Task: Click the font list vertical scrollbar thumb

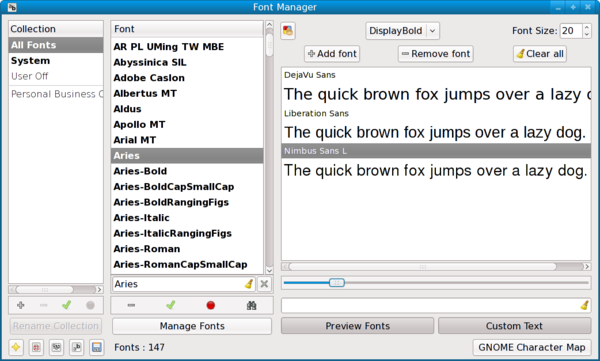Action: tap(269, 45)
